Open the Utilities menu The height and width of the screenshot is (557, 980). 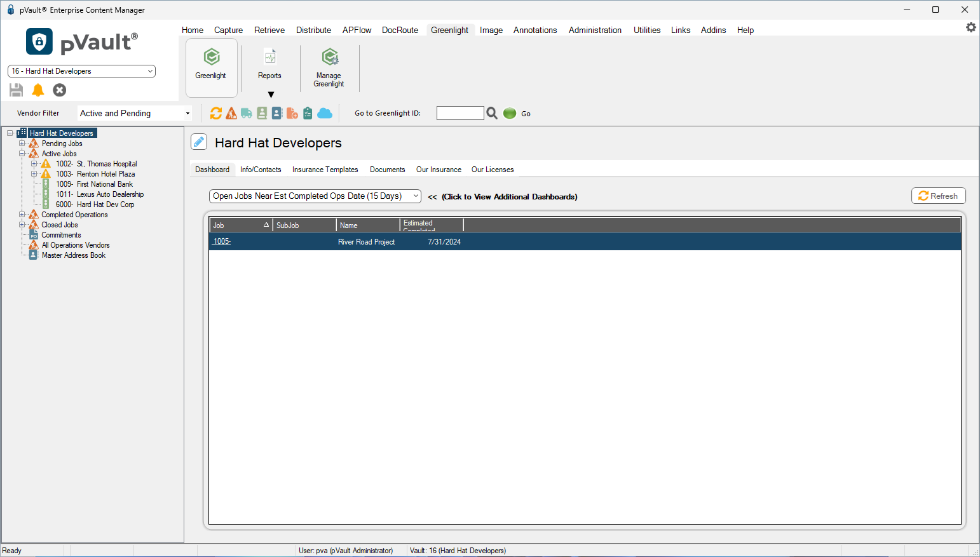coord(647,30)
